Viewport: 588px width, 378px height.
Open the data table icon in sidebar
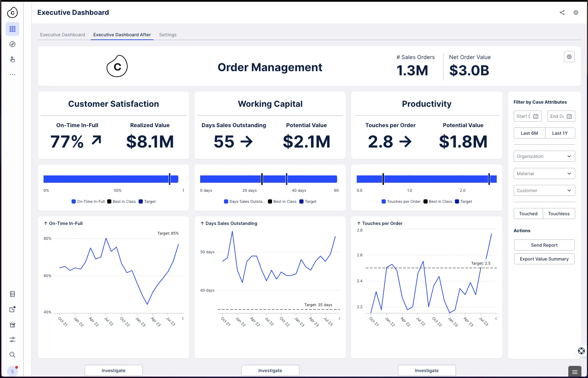pos(12,294)
